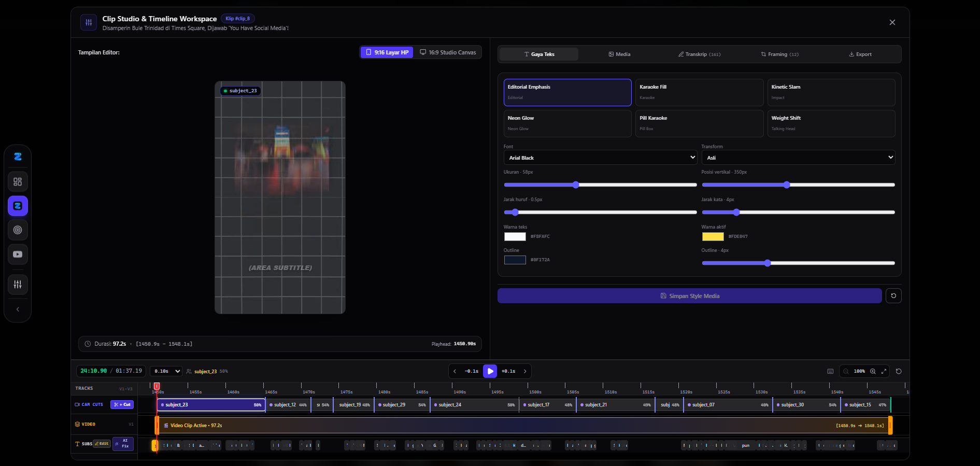Step forward with the +0.1s button
This screenshot has height=466, width=980.
(x=508, y=371)
